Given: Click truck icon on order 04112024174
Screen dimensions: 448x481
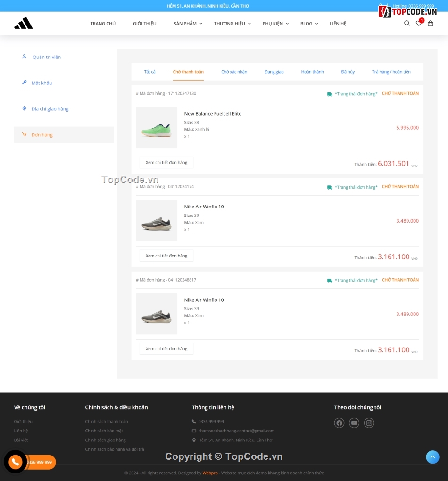Looking at the screenshot, I should tap(330, 187).
